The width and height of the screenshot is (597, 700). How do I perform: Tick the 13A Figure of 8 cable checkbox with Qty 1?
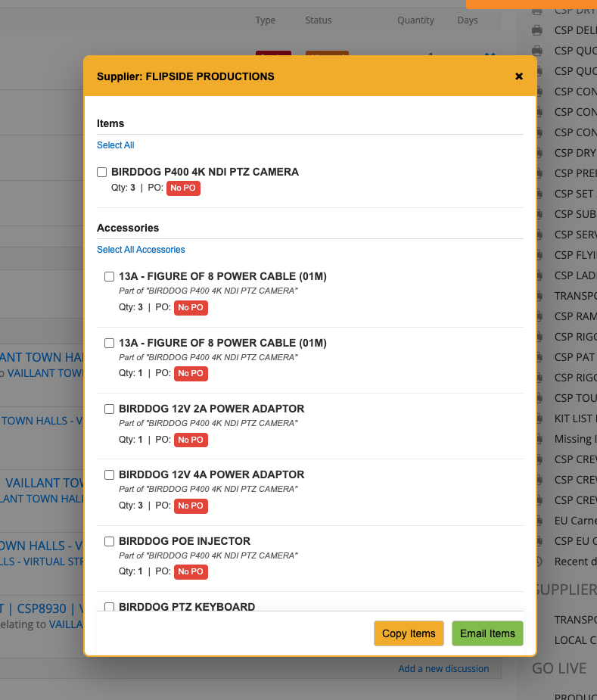coord(110,343)
